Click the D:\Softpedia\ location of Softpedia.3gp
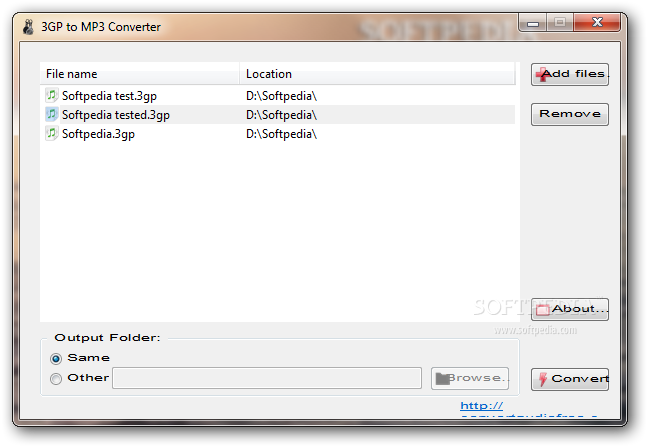 [x=281, y=134]
